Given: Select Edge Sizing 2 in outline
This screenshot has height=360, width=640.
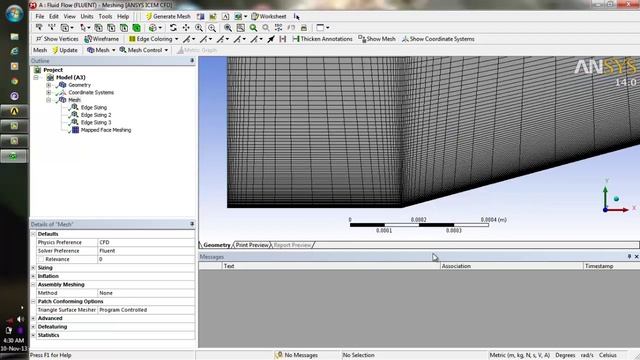Looking at the screenshot, I should (x=96, y=115).
